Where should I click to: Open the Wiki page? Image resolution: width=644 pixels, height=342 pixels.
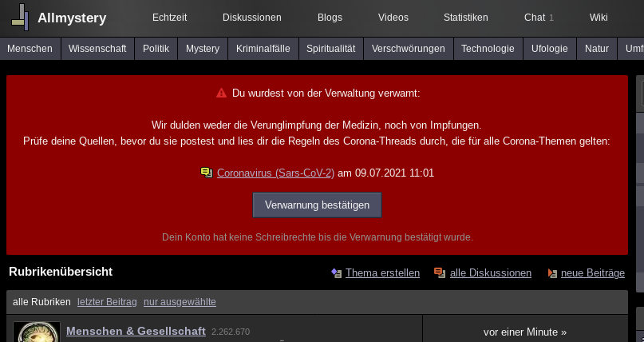599,18
